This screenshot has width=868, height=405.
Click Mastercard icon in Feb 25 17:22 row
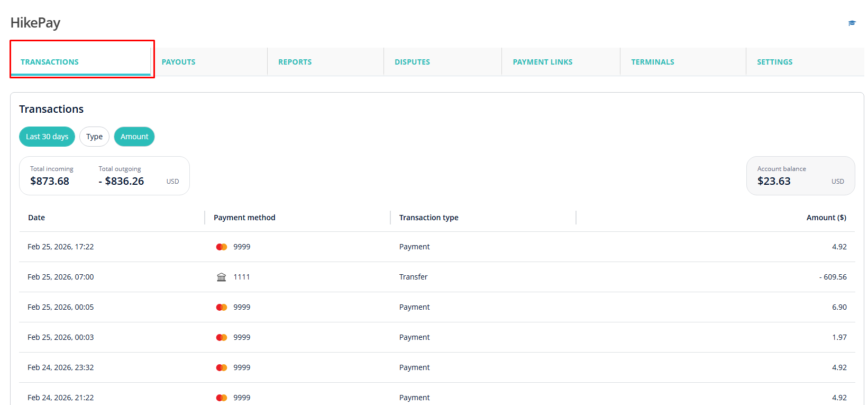222,247
